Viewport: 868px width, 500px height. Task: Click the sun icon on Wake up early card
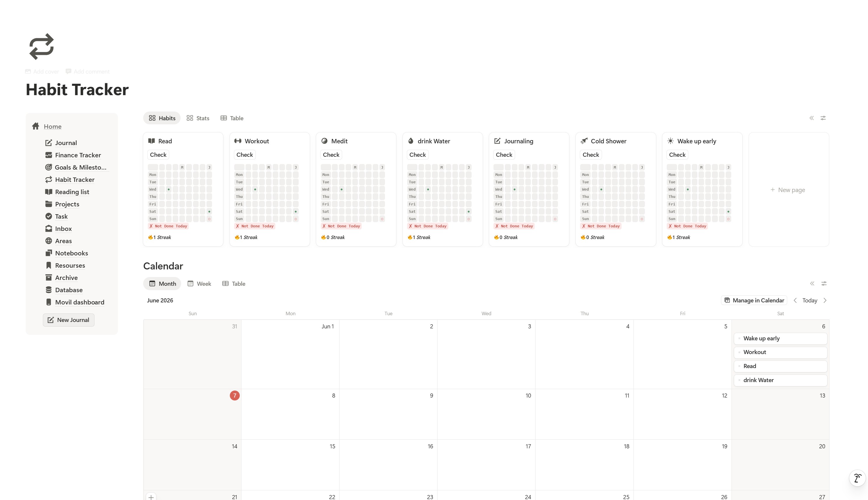(670, 141)
